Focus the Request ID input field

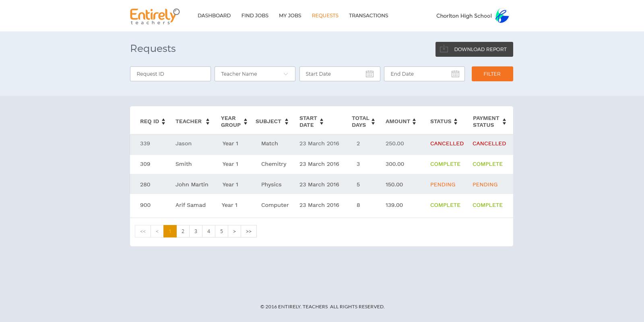(170, 74)
